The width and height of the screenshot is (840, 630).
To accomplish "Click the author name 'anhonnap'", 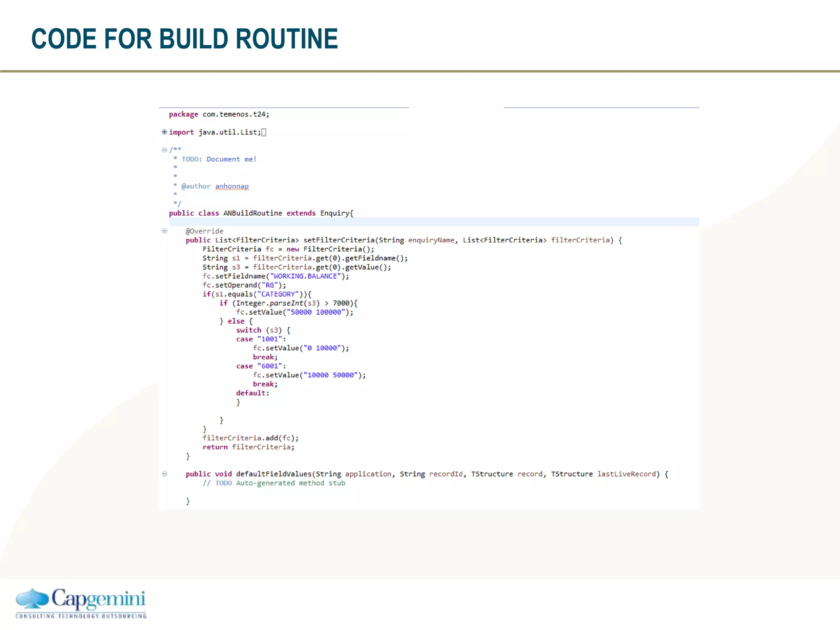I will 232,186.
